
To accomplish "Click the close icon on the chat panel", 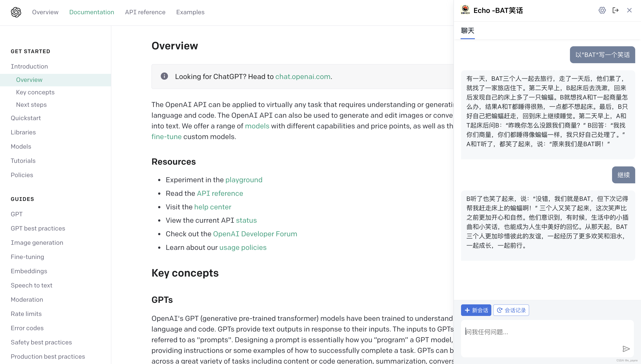I will [629, 10].
